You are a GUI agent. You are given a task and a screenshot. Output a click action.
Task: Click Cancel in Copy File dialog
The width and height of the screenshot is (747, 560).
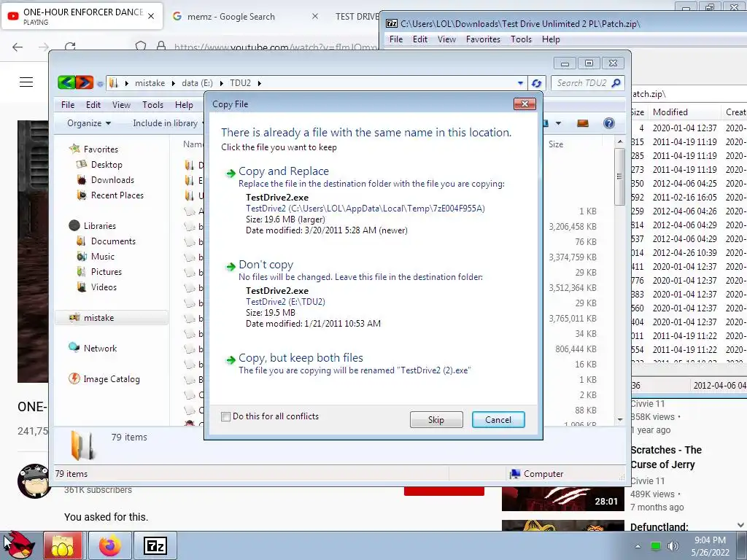pos(498,419)
